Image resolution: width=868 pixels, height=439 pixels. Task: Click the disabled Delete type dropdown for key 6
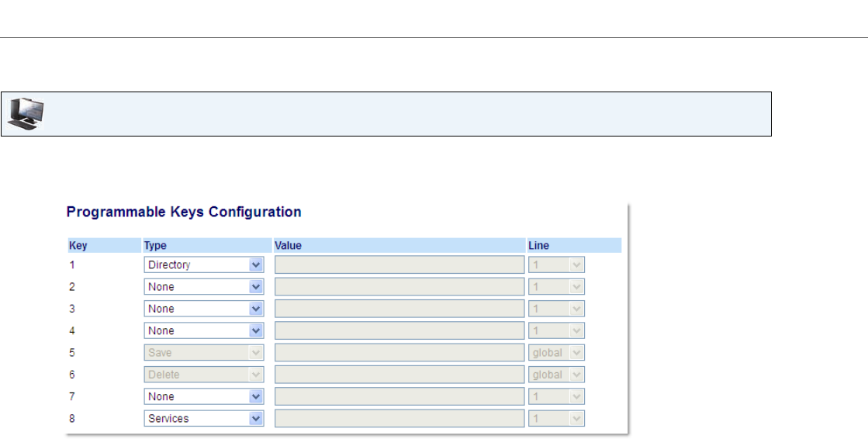pyautogui.click(x=204, y=375)
